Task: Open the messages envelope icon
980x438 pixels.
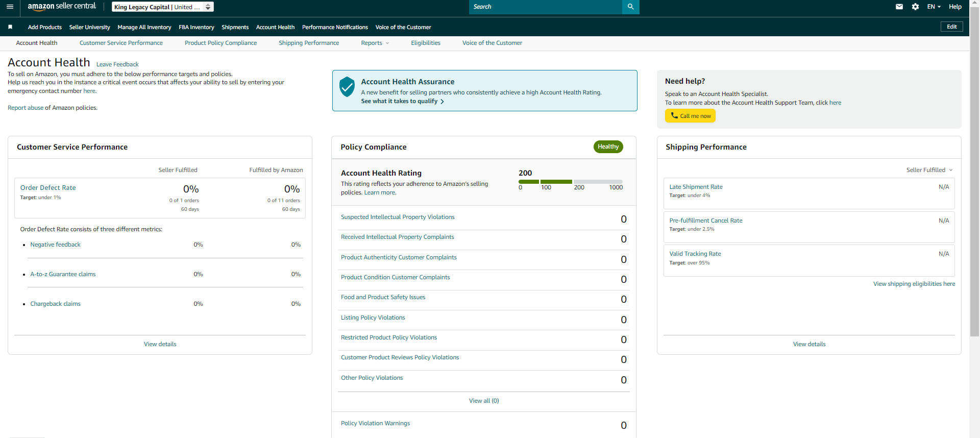Action: [x=899, y=7]
